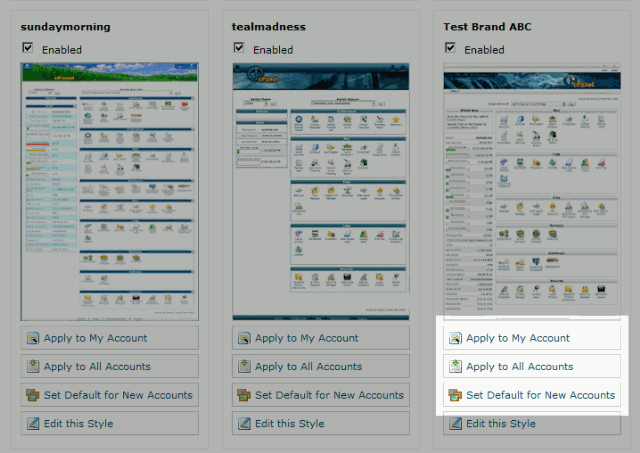Select the Test Brand ABC title
The image size is (640, 453).
pyautogui.click(x=487, y=27)
